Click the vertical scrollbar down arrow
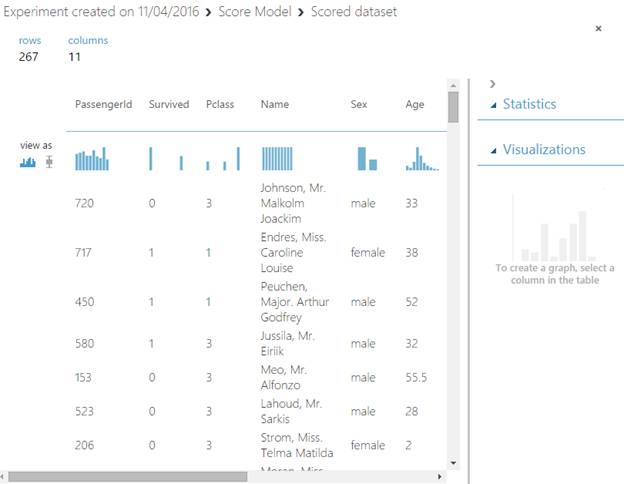The image size is (624, 484). tap(453, 463)
